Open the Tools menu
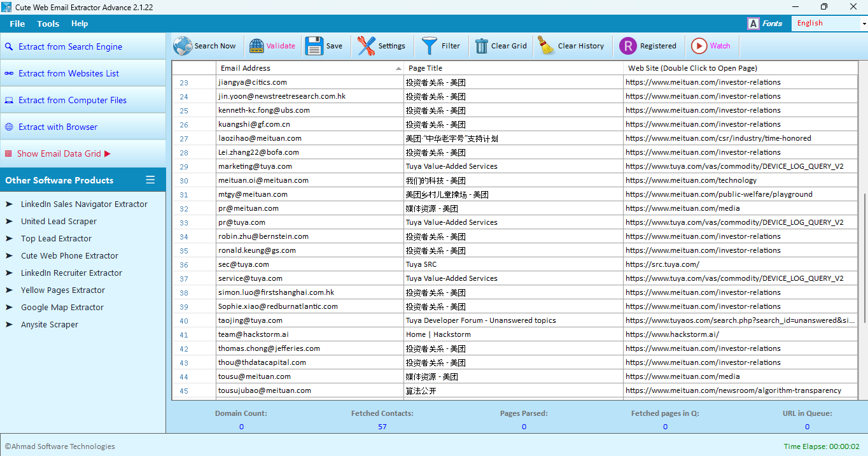This screenshot has height=456, width=868. pyautogui.click(x=48, y=24)
